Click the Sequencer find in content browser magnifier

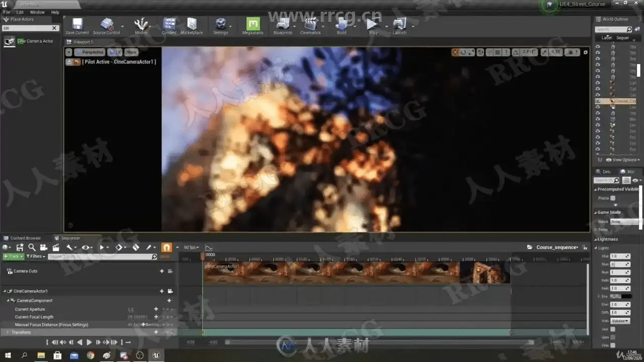[32, 247]
